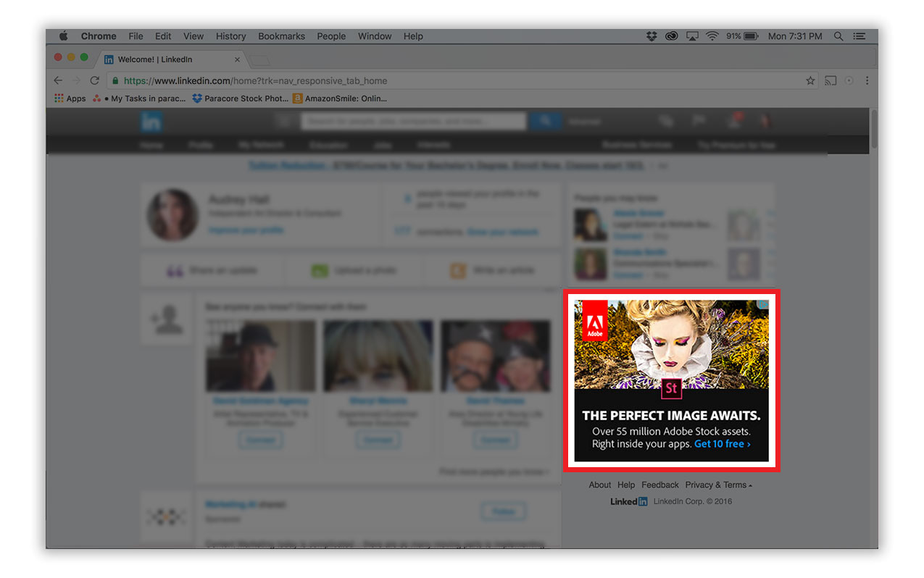Open the Business Services nav item

tap(636, 145)
